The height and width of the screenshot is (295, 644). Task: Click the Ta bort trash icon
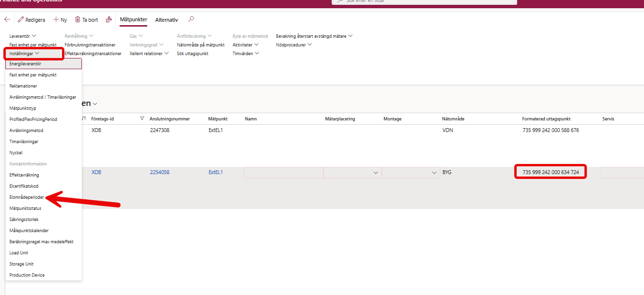[x=77, y=20]
